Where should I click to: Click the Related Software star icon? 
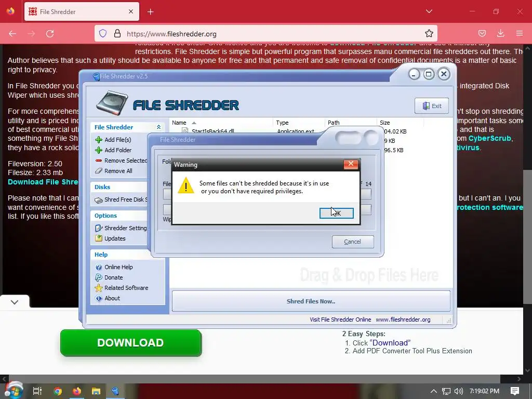pyautogui.click(x=98, y=288)
